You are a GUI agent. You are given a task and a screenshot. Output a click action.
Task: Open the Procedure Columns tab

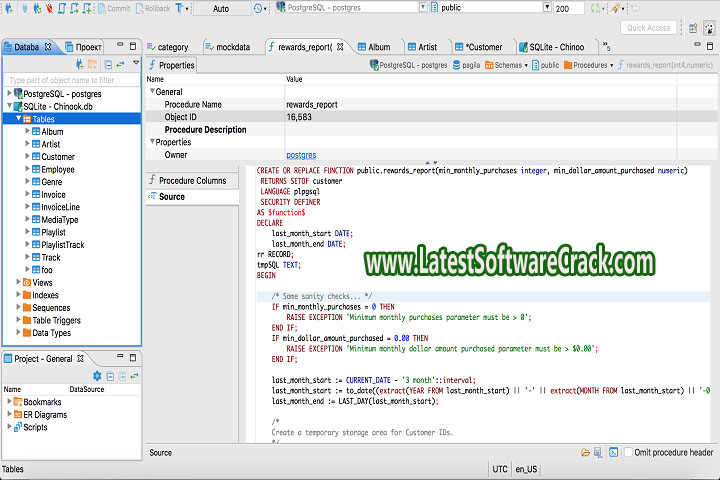tap(192, 180)
